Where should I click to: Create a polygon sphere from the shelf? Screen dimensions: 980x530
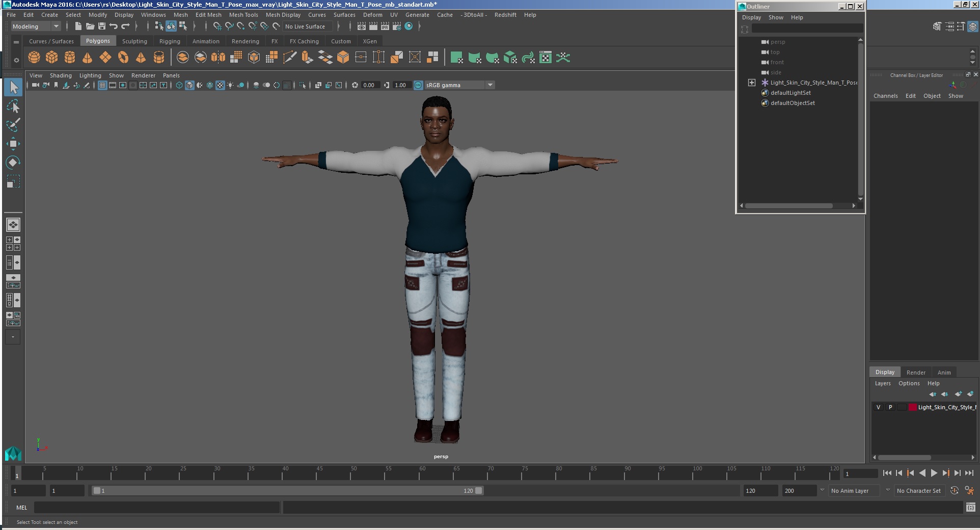(x=34, y=58)
